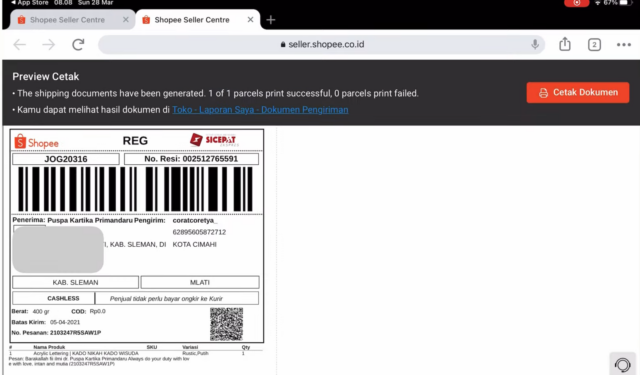Image resolution: width=640 pixels, height=375 pixels.
Task: Open the three-dot browser menu
Action: pos(624,45)
